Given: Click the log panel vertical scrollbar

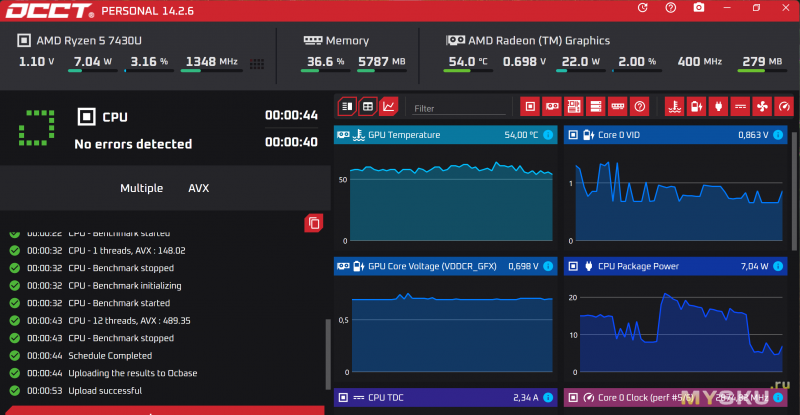Looking at the screenshot, I should click(327, 355).
